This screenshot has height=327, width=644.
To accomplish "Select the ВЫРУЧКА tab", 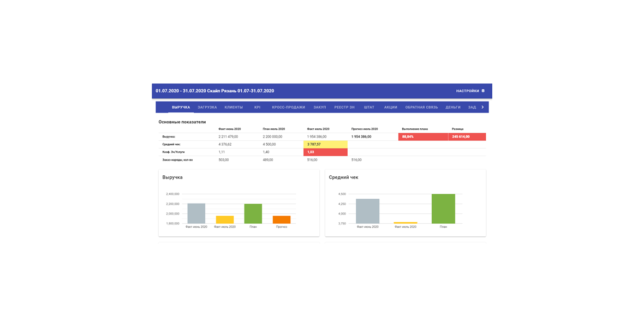I will pyautogui.click(x=181, y=107).
